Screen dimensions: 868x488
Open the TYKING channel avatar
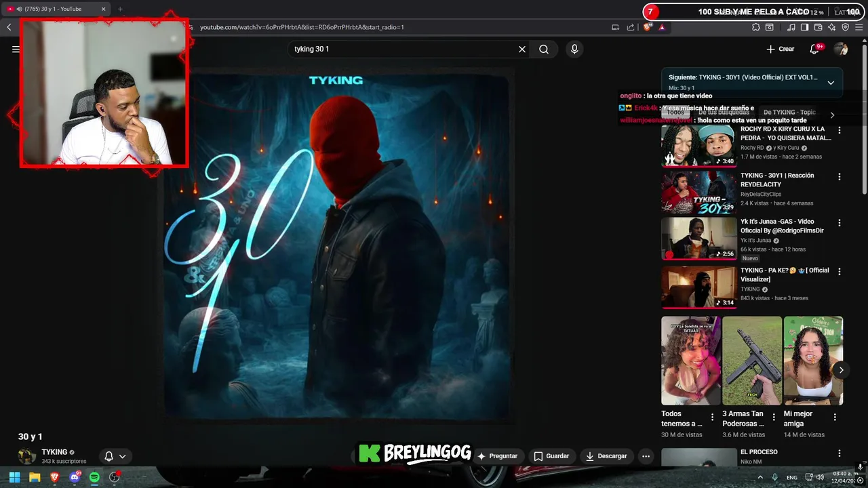tap(27, 456)
